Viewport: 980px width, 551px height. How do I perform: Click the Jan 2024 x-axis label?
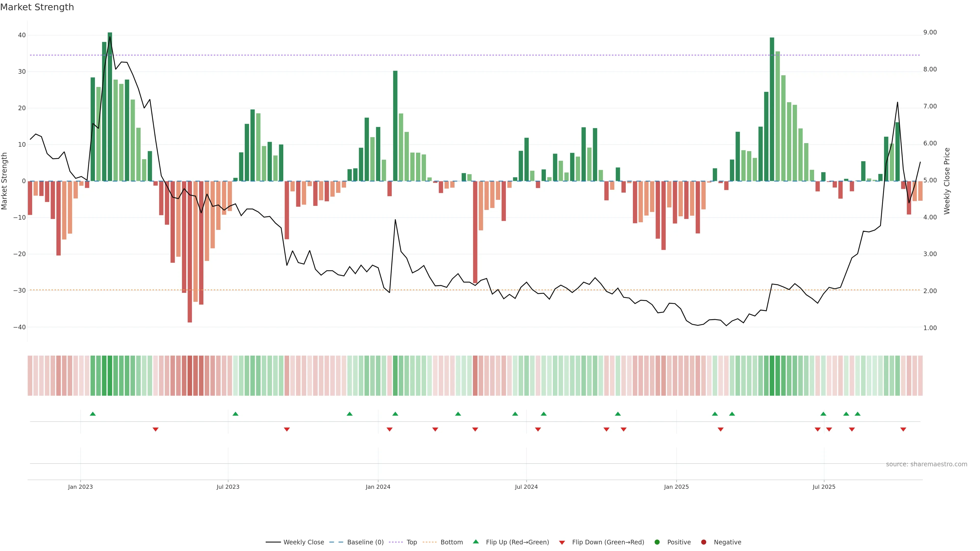(x=378, y=487)
